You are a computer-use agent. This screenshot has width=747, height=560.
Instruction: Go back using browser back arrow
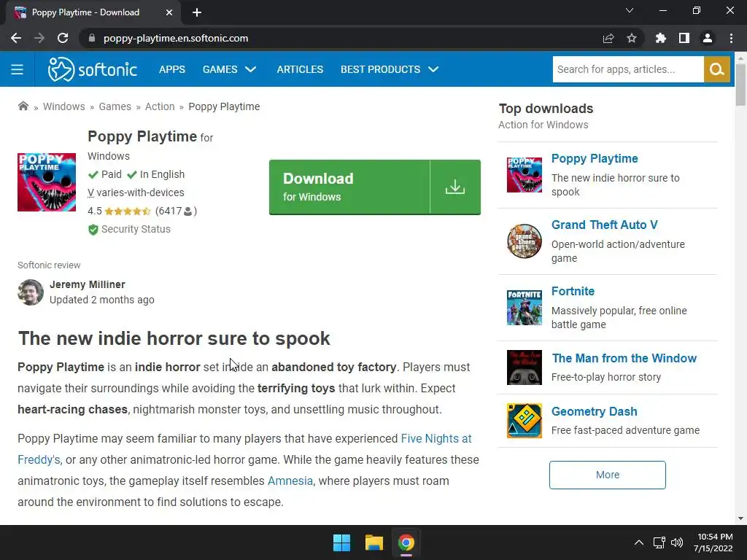coord(16,38)
